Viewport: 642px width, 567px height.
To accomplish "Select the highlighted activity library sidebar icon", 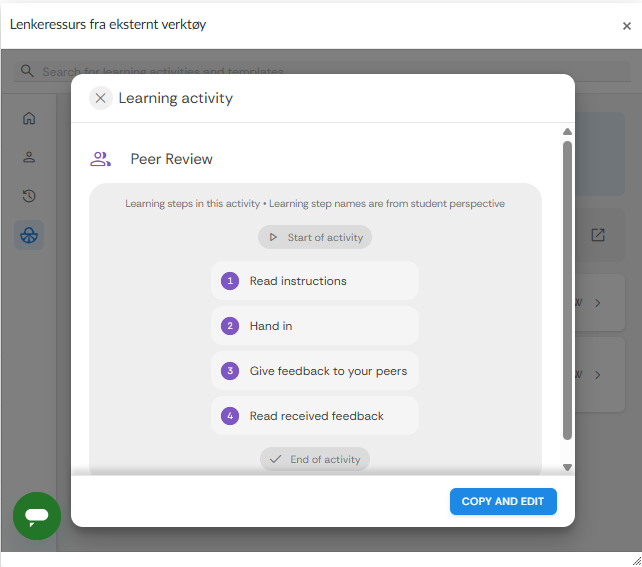I will point(29,236).
